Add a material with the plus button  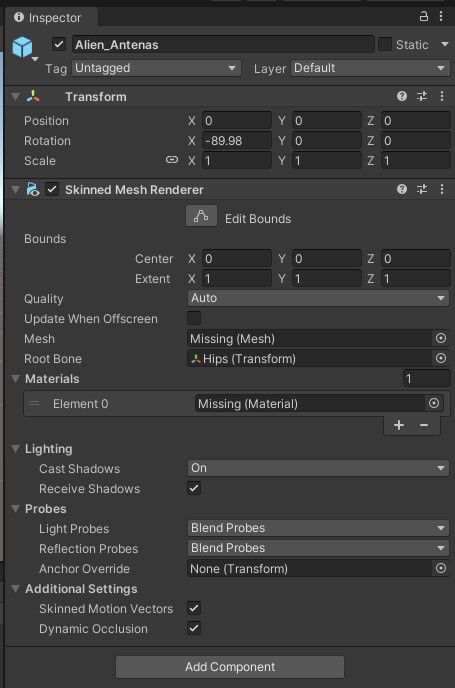pyautogui.click(x=399, y=425)
